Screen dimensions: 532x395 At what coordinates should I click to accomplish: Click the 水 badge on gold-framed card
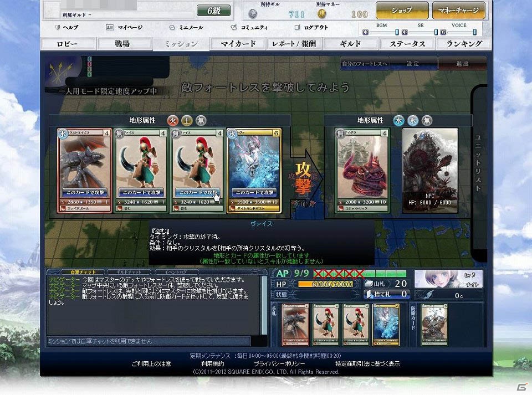pos(232,134)
